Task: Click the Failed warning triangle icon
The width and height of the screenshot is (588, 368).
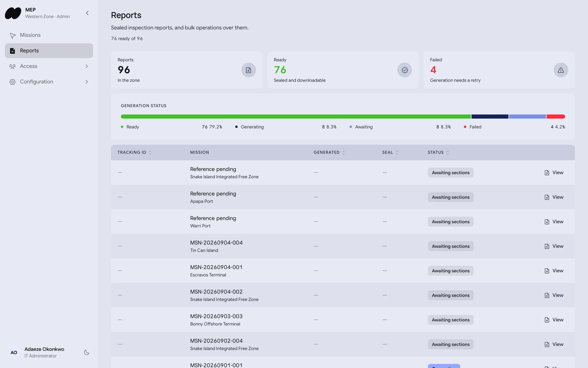Action: click(561, 70)
